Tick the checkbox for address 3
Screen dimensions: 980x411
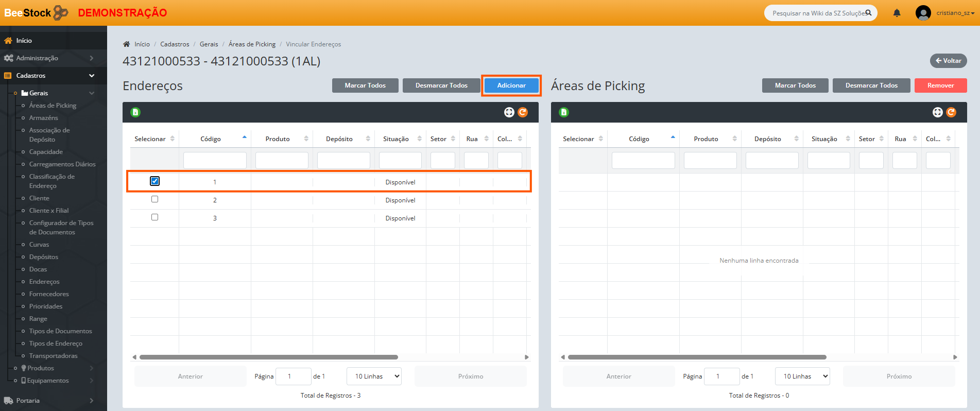click(154, 217)
